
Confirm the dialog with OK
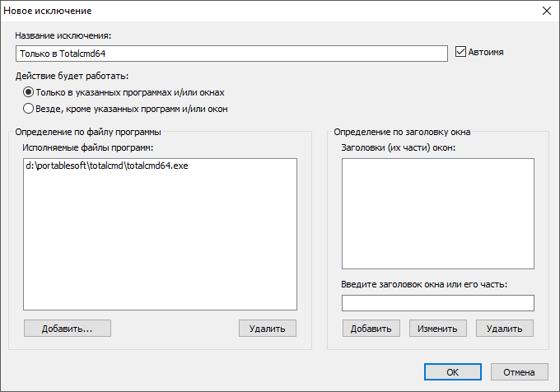pyautogui.click(x=453, y=372)
